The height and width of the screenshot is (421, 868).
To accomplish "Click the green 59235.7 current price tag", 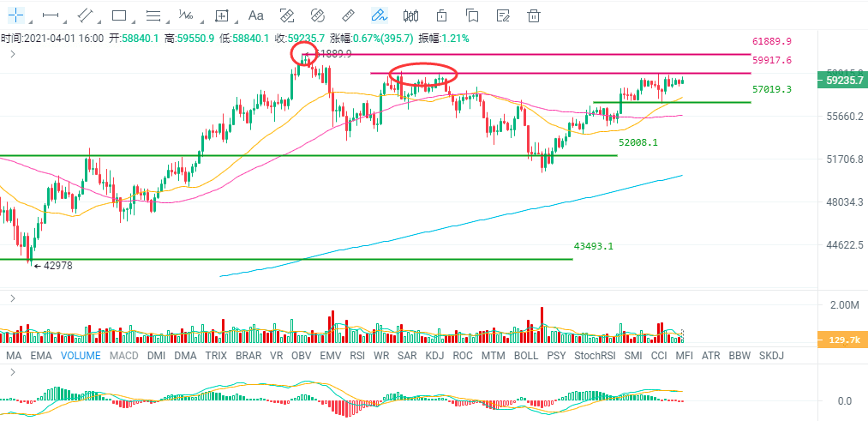I will click(x=841, y=81).
